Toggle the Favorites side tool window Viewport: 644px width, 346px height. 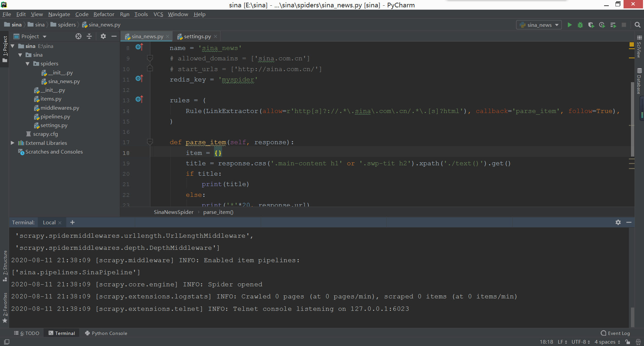[5, 308]
